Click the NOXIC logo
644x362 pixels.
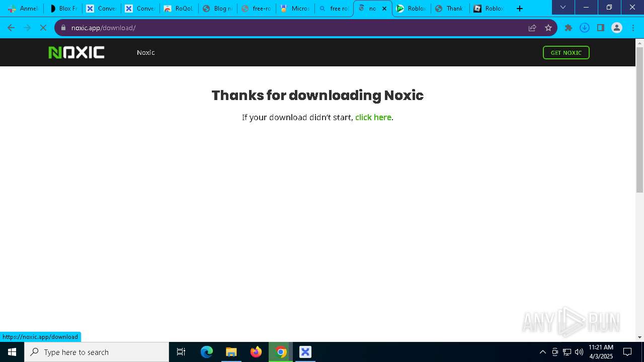click(x=76, y=52)
